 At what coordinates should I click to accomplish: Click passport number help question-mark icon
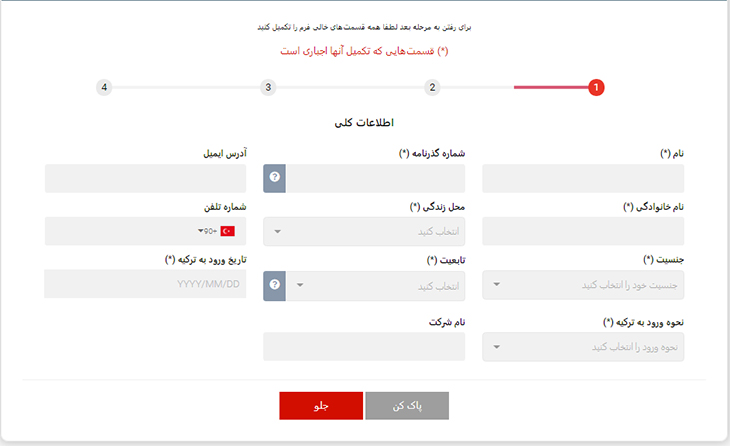[275, 178]
